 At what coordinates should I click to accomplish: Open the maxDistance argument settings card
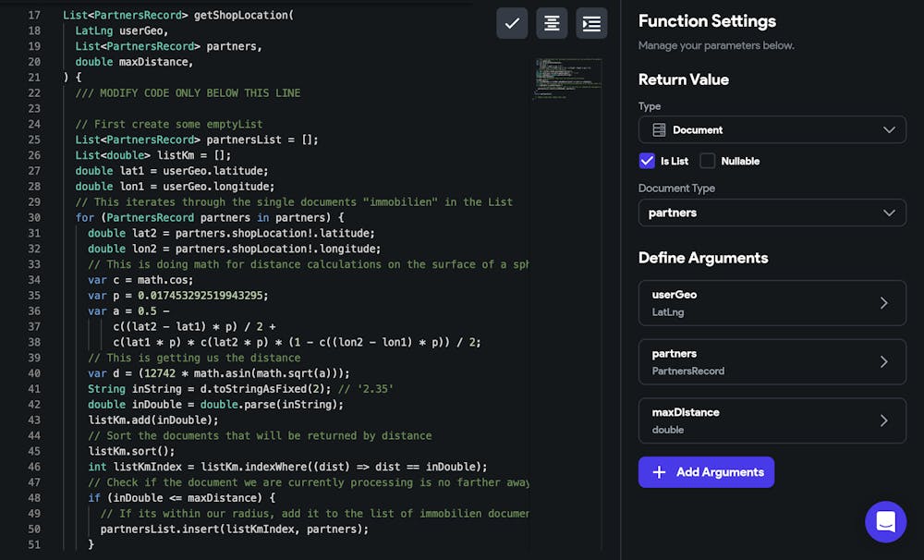[x=772, y=421]
